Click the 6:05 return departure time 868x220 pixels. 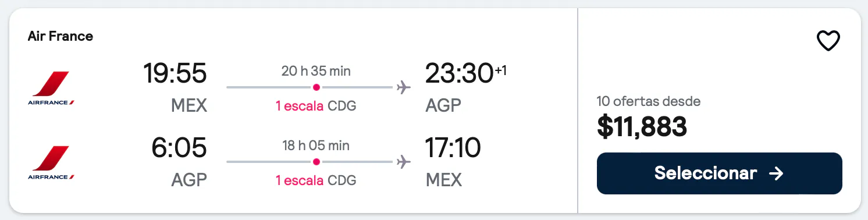[x=179, y=148]
